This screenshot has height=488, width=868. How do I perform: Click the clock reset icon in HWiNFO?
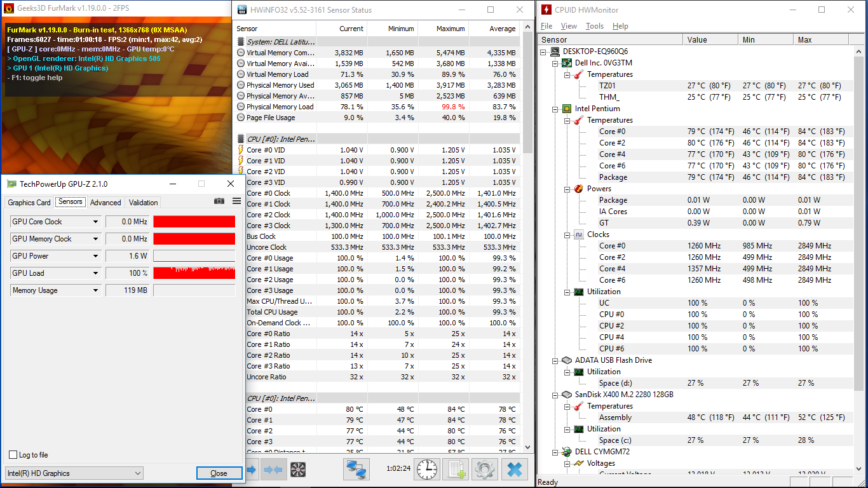pos(427,470)
